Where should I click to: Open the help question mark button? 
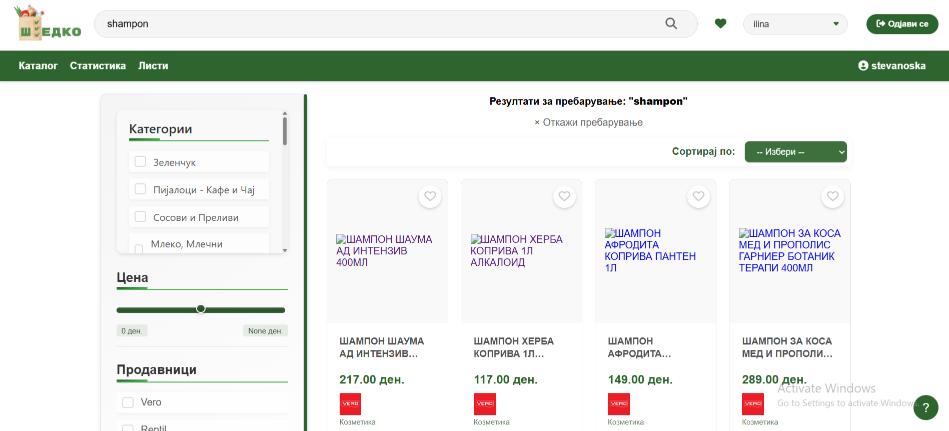click(926, 407)
